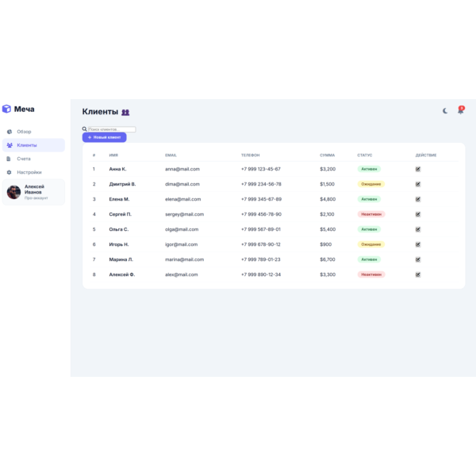Open notifications bell icon

(460, 110)
